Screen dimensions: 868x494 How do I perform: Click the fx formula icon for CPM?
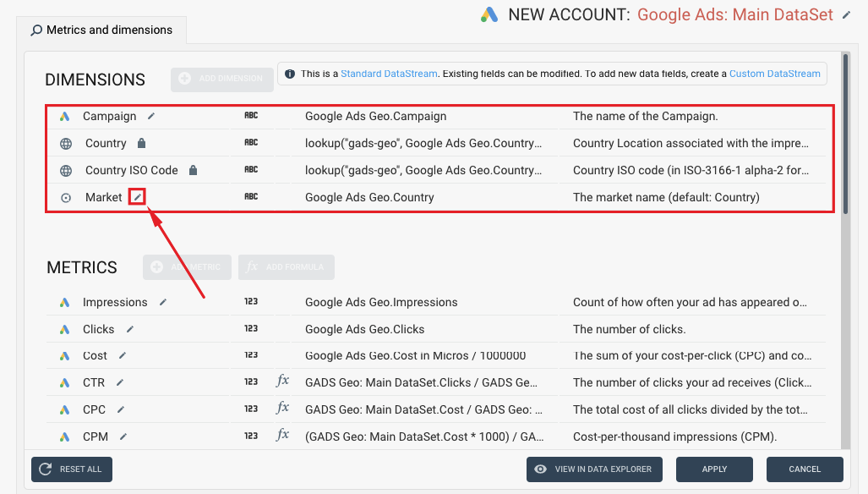[283, 436]
